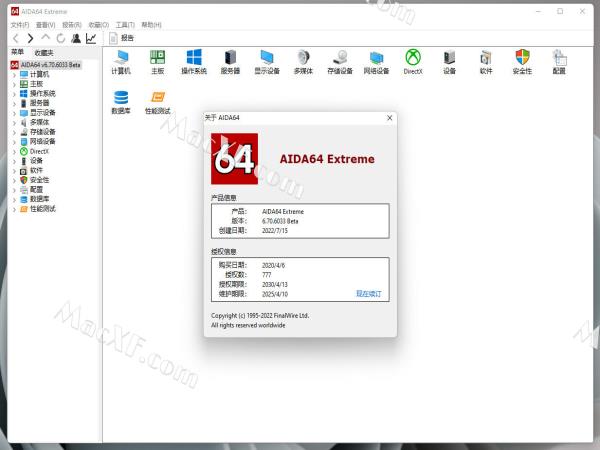Expand the 网络设备 tree node
Image resolution: width=600 pixels, height=450 pixels.
(15, 142)
